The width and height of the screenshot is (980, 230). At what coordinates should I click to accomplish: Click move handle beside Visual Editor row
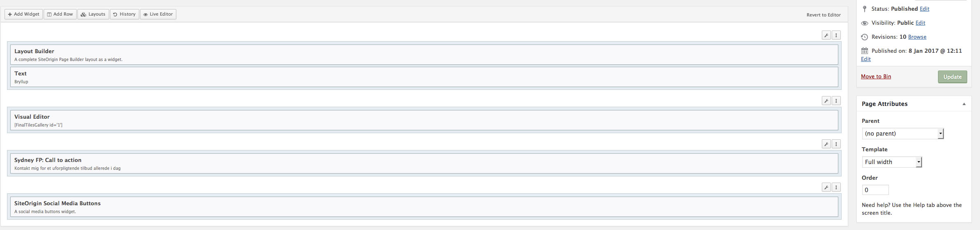[836, 101]
